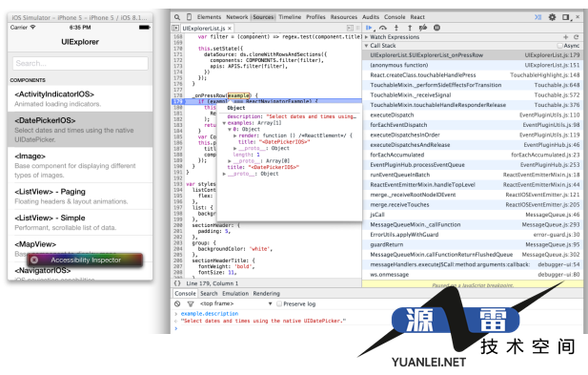588x375 pixels.
Task: Open the console filter funnel icon
Action: point(191,303)
